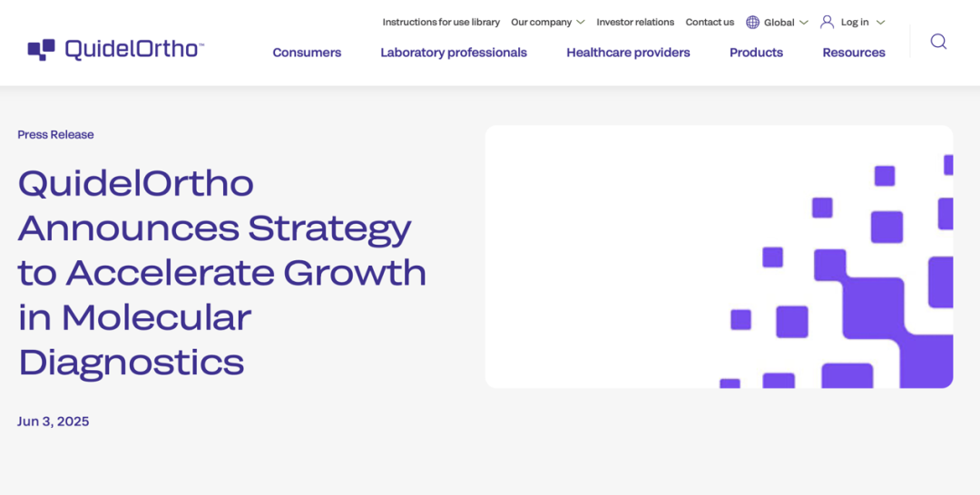Viewport: 980px width, 495px height.
Task: Open the Products menu
Action: click(x=756, y=53)
